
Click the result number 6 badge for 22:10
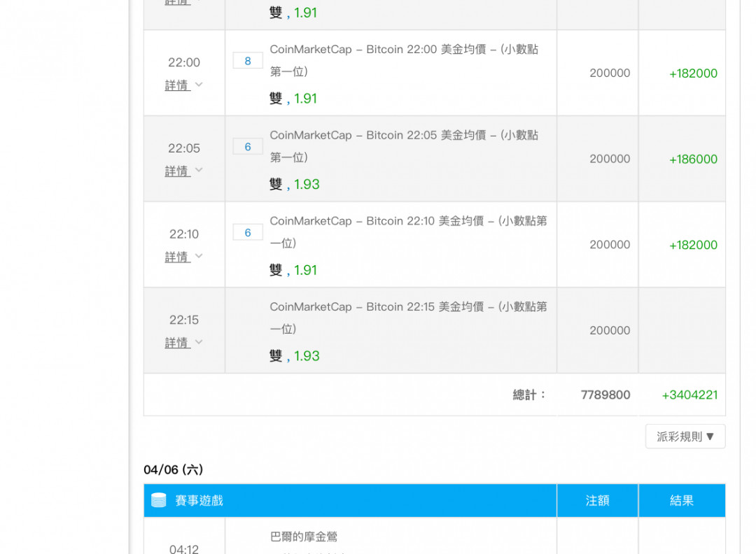[248, 233]
